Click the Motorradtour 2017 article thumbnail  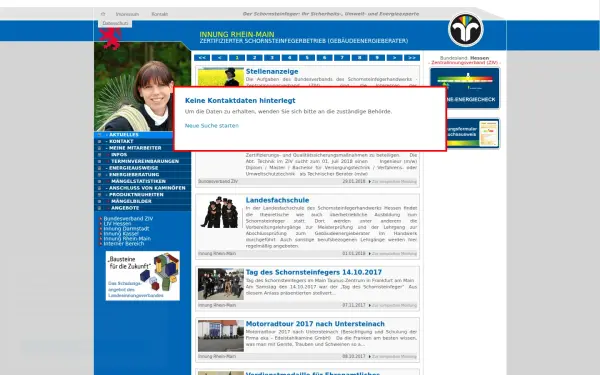coord(221,336)
